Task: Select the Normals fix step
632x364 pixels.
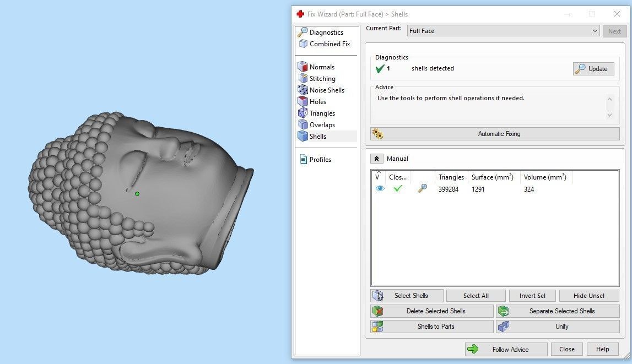Action: click(316, 67)
